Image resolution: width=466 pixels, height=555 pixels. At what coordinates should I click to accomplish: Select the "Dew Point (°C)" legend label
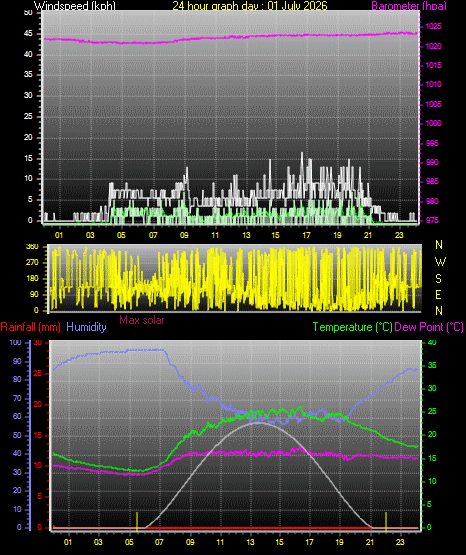[429, 327]
